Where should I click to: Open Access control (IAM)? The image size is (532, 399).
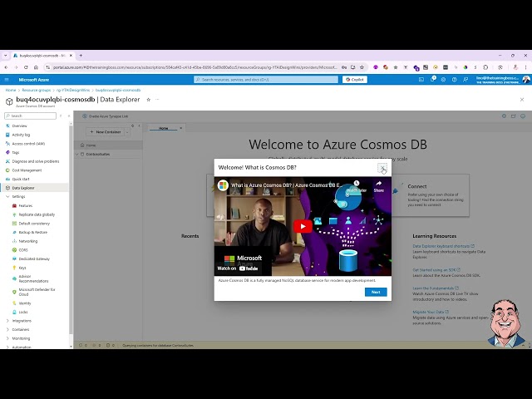pyautogui.click(x=28, y=144)
